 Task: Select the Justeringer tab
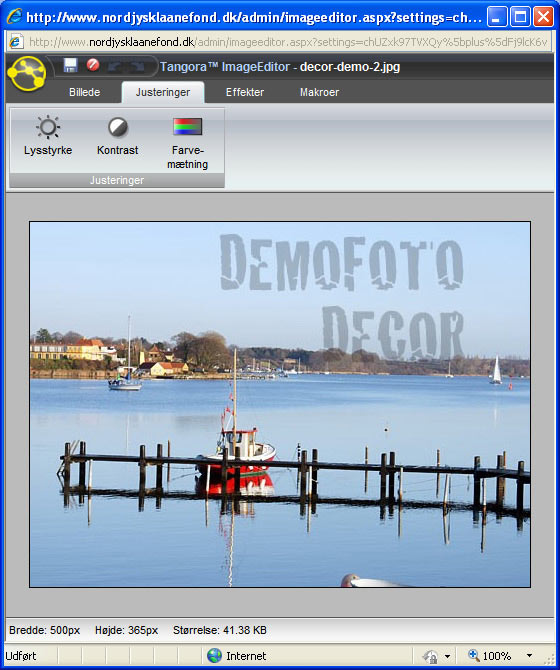163,92
